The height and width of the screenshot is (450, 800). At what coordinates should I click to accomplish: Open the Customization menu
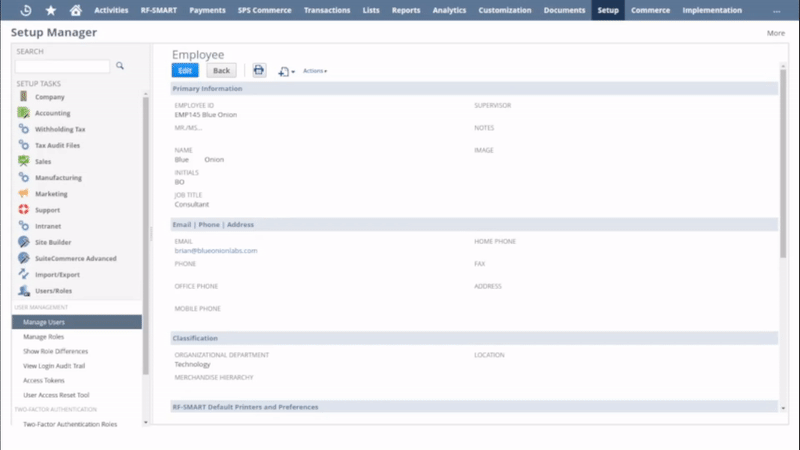click(505, 10)
